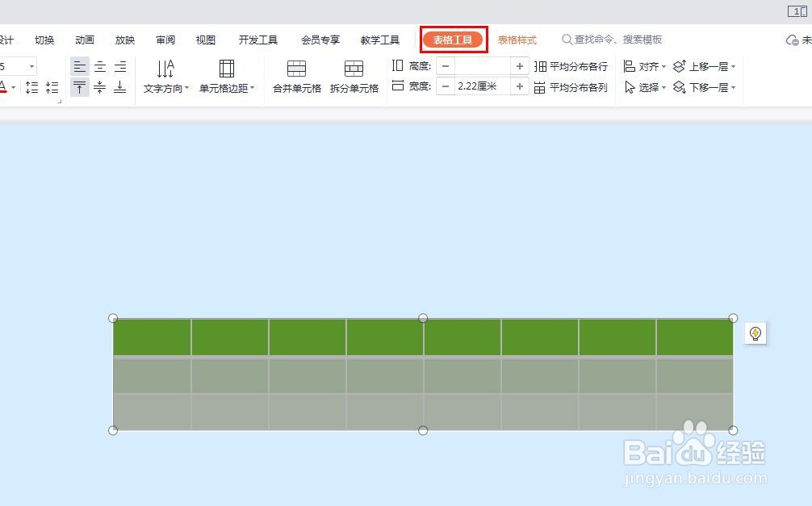Switch to 表格工具 tab
The width and height of the screenshot is (812, 506).
pyautogui.click(x=453, y=40)
